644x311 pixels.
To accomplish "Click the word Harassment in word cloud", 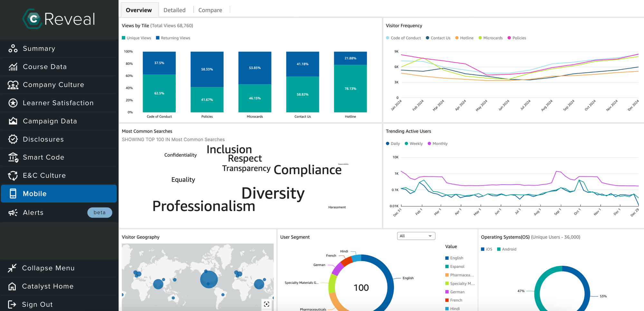I will click(x=337, y=207).
